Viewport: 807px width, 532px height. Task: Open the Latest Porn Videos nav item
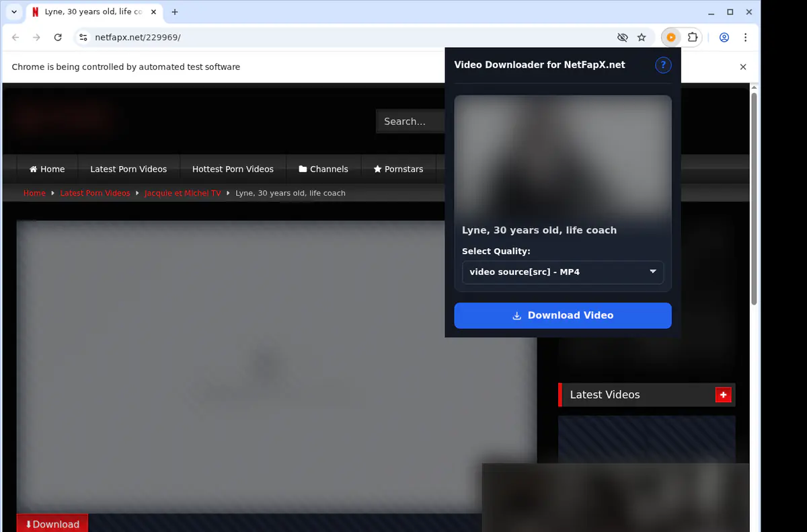[x=128, y=169]
